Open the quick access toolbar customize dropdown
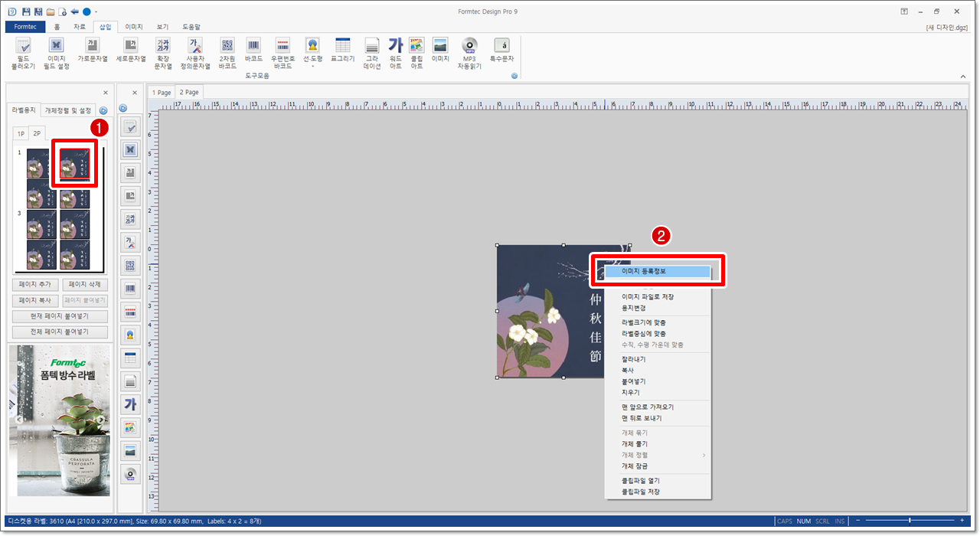Image resolution: width=980 pixels, height=536 pixels. coord(96,11)
